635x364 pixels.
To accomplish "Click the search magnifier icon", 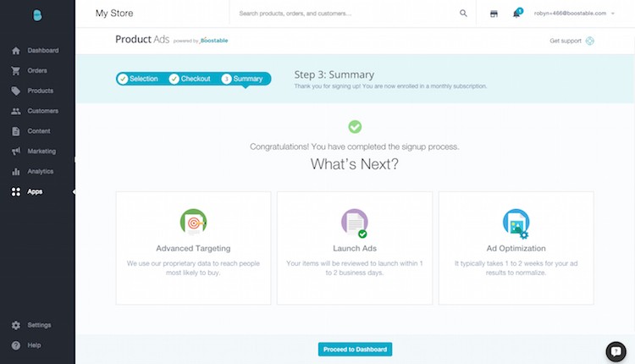I will point(463,14).
